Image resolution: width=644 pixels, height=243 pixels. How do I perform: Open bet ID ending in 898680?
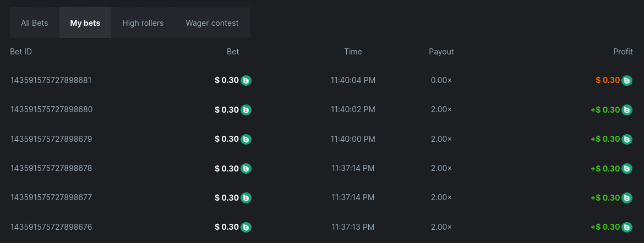(51, 109)
